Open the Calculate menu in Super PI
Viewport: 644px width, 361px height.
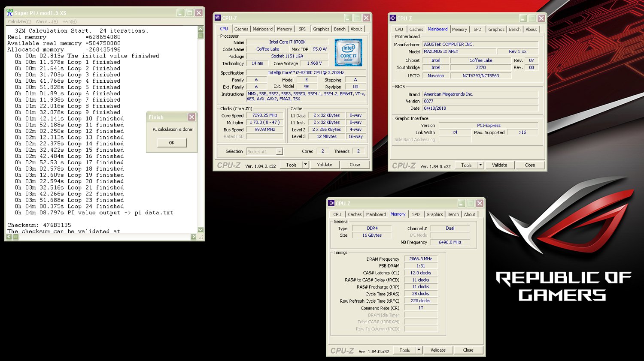(19, 21)
